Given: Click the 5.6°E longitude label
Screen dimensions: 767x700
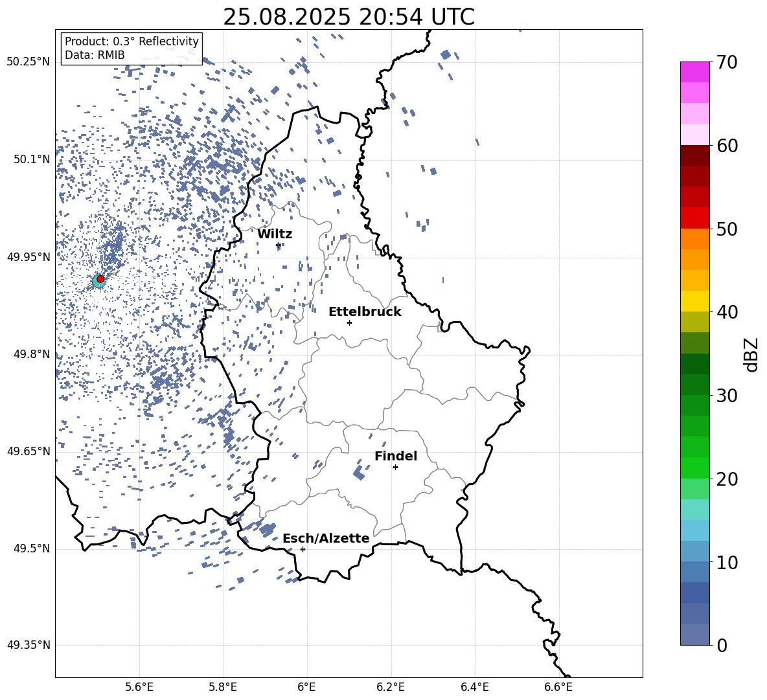Looking at the screenshot, I should click(139, 687).
